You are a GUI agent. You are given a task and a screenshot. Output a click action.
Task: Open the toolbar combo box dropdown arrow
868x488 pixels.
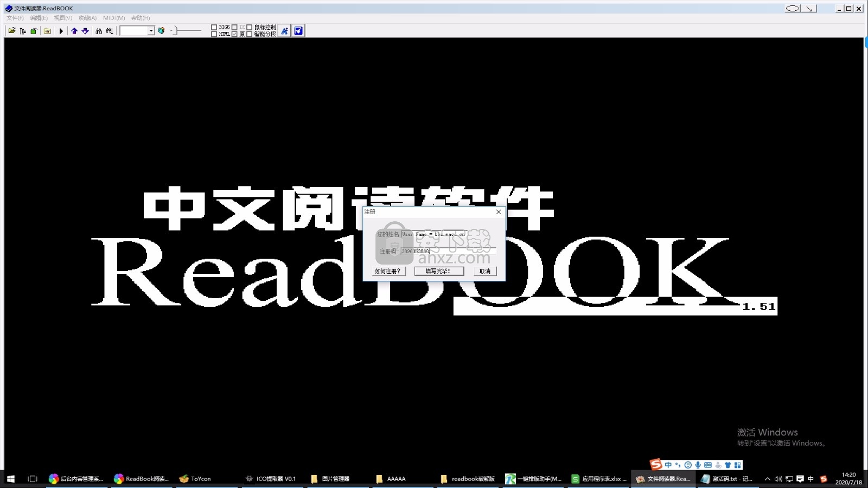[151, 31]
